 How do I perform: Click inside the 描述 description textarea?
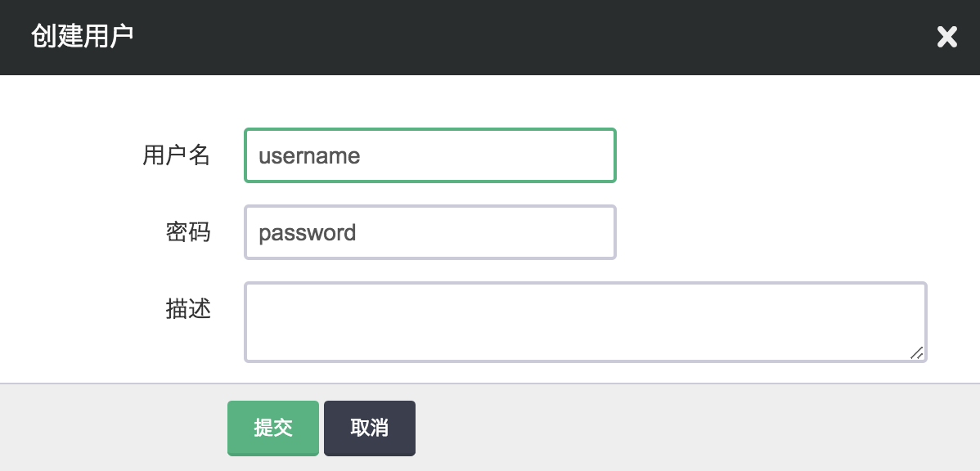[585, 321]
